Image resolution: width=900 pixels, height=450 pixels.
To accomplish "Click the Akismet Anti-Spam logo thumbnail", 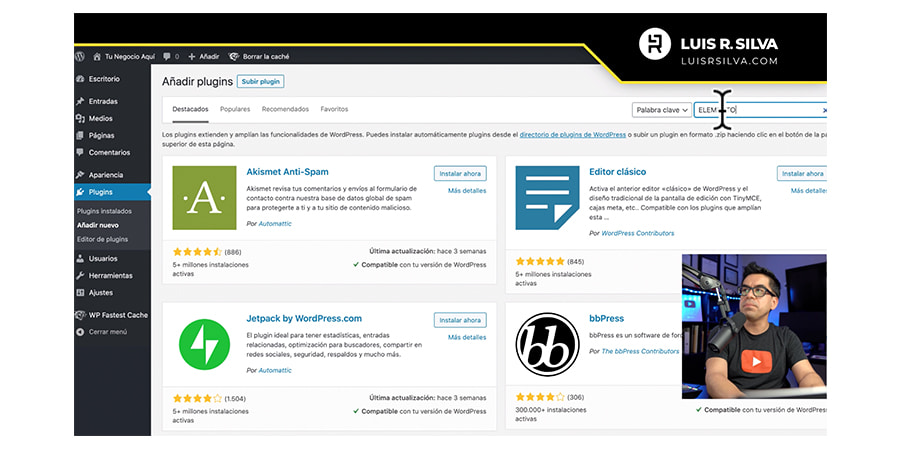I will tap(204, 198).
